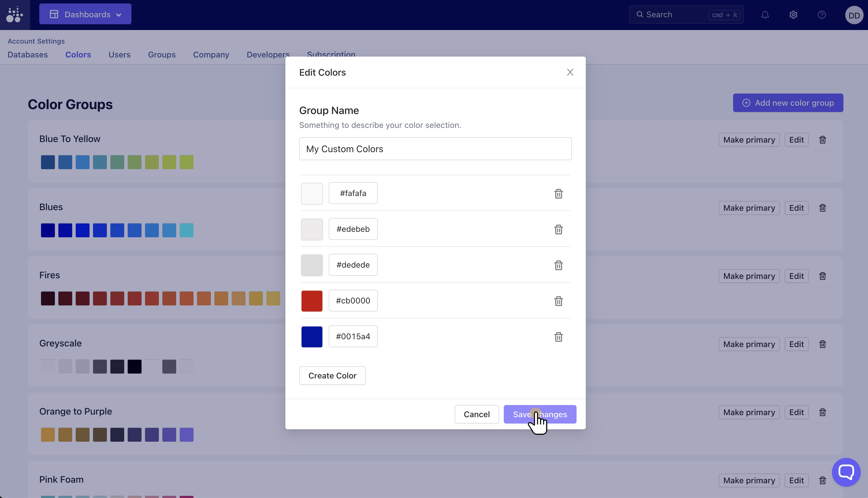Delete the Greyscale color group
This screenshot has height=498, width=868.
pos(822,344)
